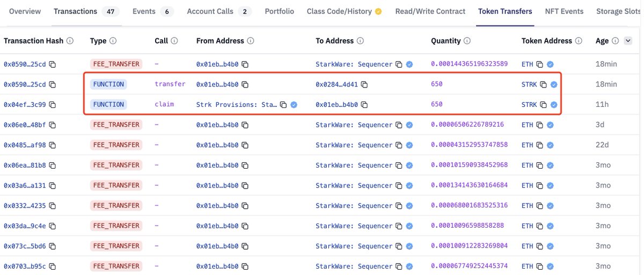Open the Read/Write Contract tab
Image resolution: width=644 pixels, height=275 pixels.
click(430, 11)
